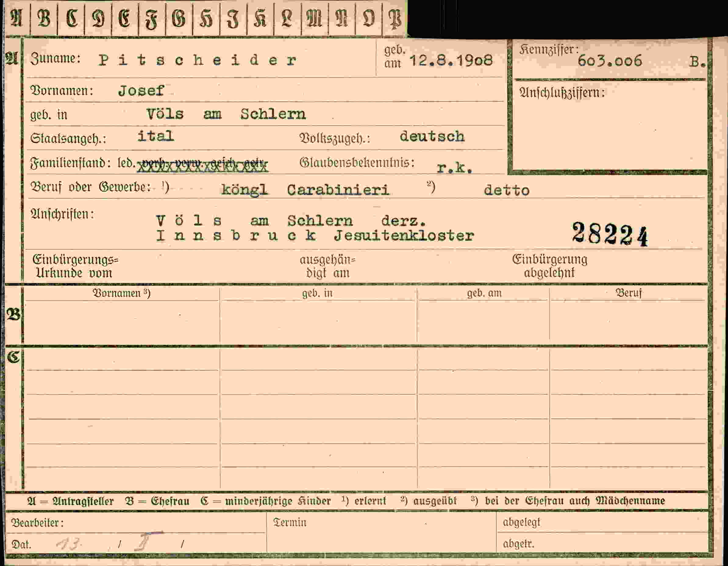Viewport: 728px width, 566px height.
Task: Click the abgetr. field label
Action: click(x=518, y=544)
